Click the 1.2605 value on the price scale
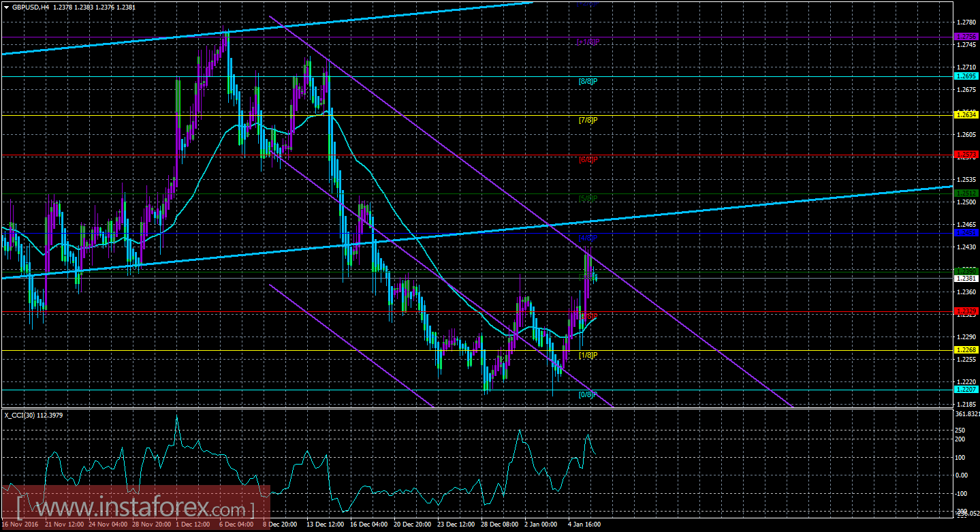 [x=967, y=135]
